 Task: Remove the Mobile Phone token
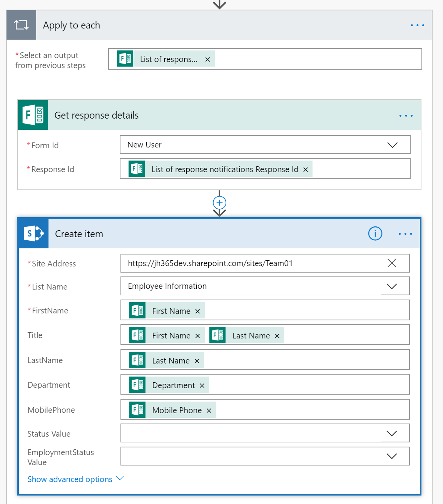[209, 410]
